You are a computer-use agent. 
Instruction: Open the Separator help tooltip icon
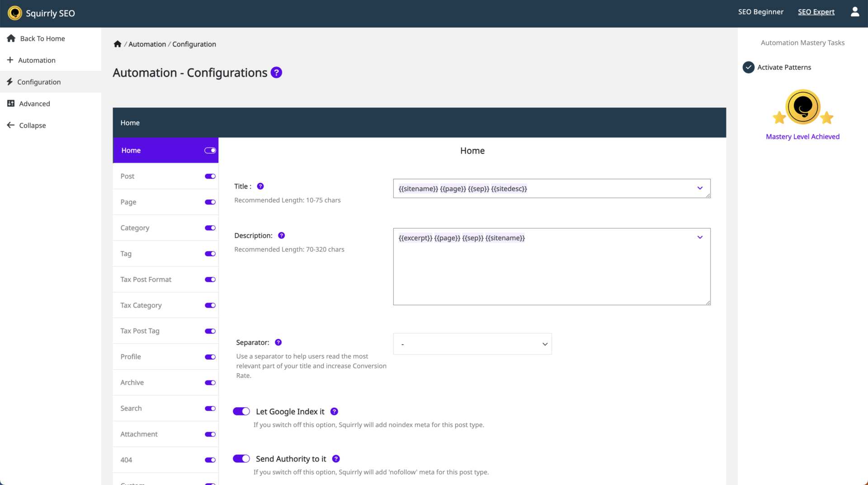[278, 342]
